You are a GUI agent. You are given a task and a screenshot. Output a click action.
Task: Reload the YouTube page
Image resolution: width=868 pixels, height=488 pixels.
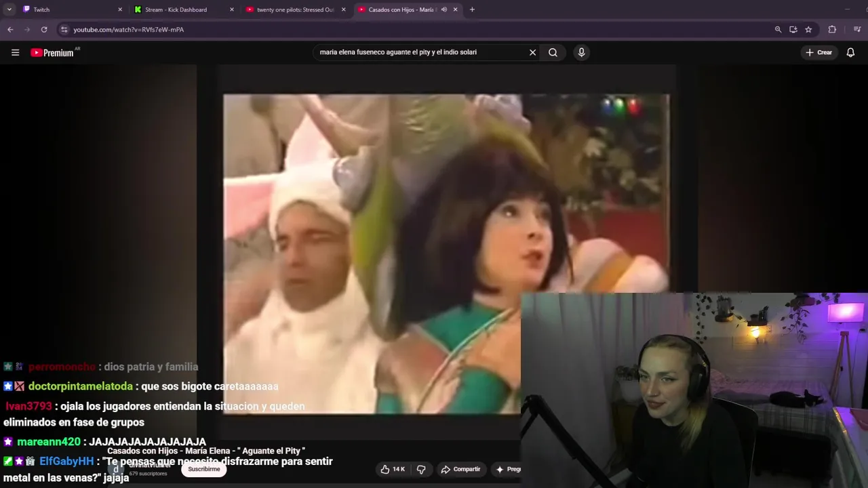coord(44,29)
